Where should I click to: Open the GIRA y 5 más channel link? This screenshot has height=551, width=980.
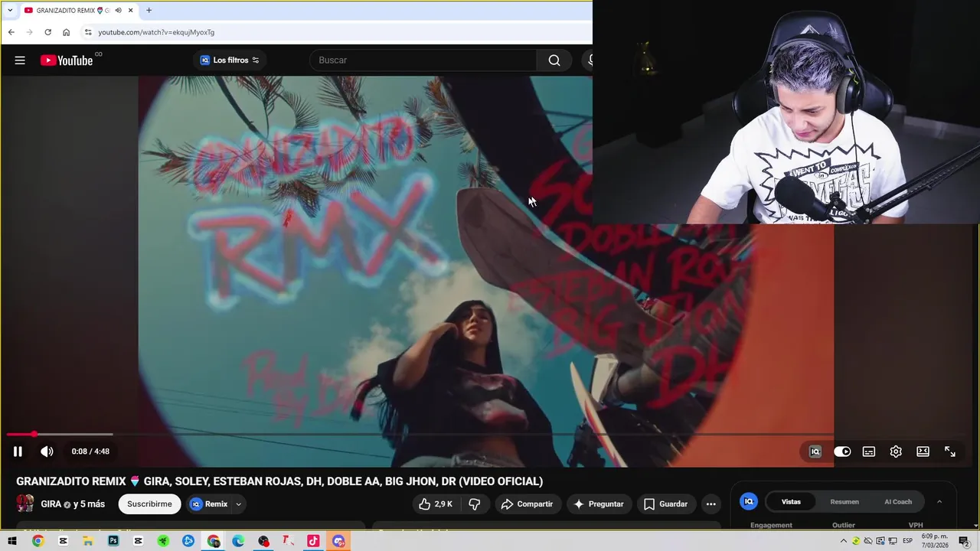73,504
